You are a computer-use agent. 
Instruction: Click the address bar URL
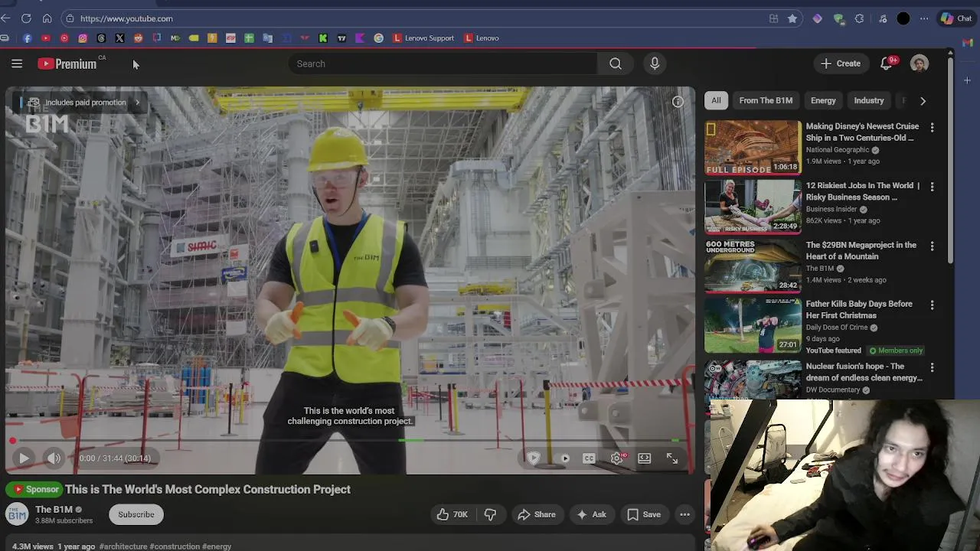(x=126, y=18)
